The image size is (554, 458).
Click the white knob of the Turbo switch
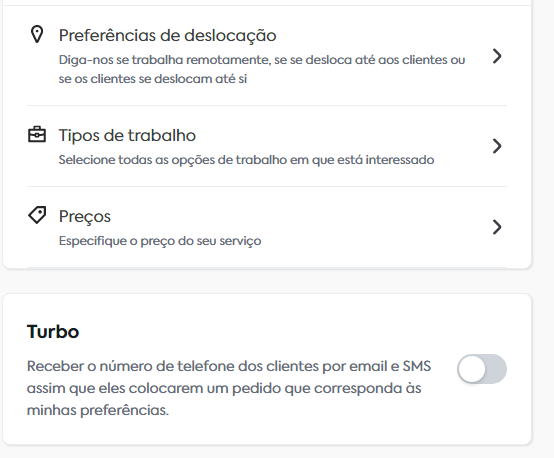point(472,369)
